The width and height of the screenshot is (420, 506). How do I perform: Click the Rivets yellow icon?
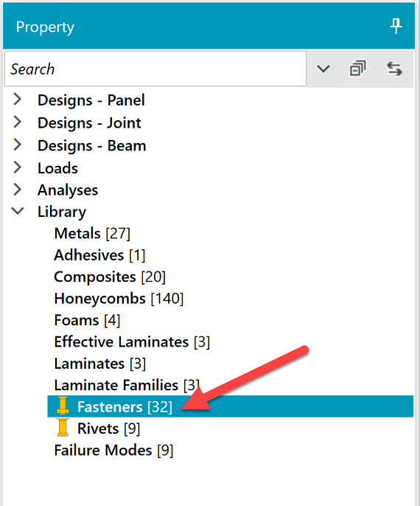pos(63,428)
